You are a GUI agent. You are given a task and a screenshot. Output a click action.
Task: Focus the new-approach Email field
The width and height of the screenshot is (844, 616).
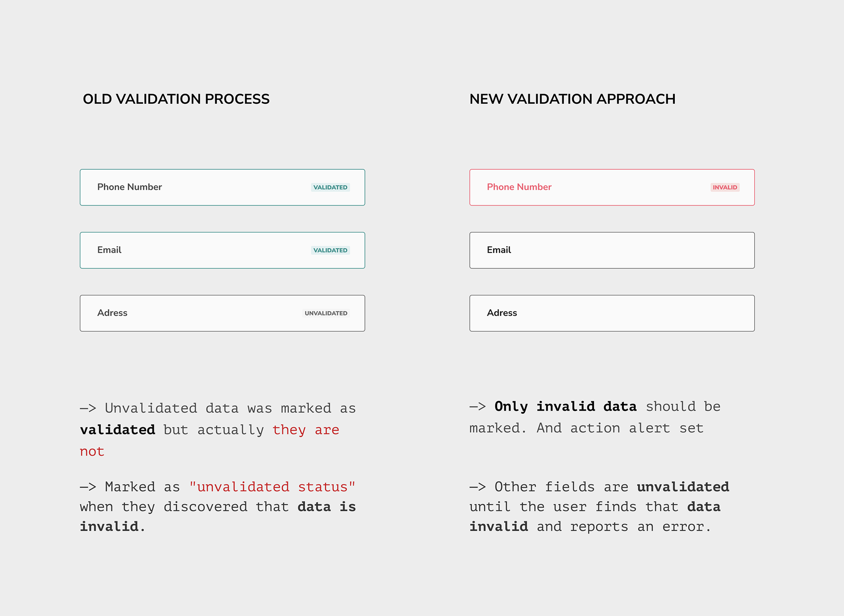point(612,250)
